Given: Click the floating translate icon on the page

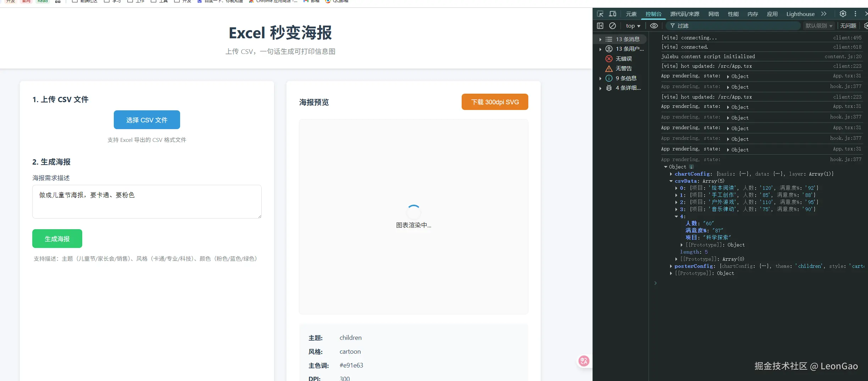Looking at the screenshot, I should [x=584, y=361].
